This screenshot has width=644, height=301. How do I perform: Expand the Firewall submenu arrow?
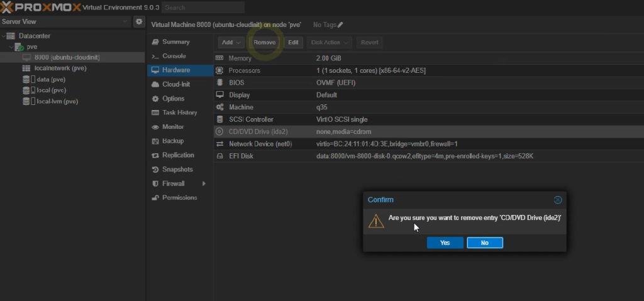pos(204,183)
